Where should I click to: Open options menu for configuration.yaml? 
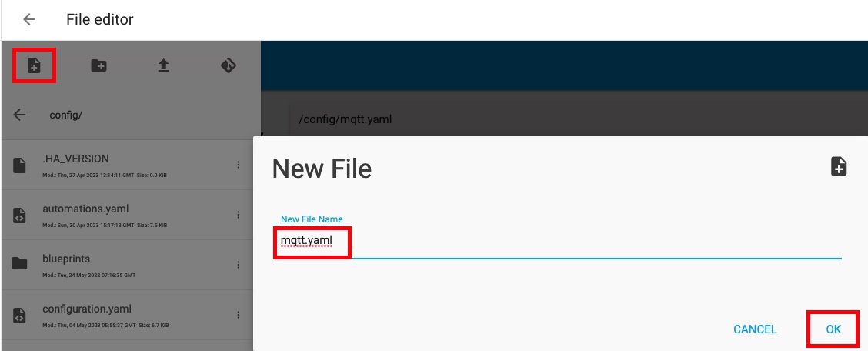pos(238,315)
